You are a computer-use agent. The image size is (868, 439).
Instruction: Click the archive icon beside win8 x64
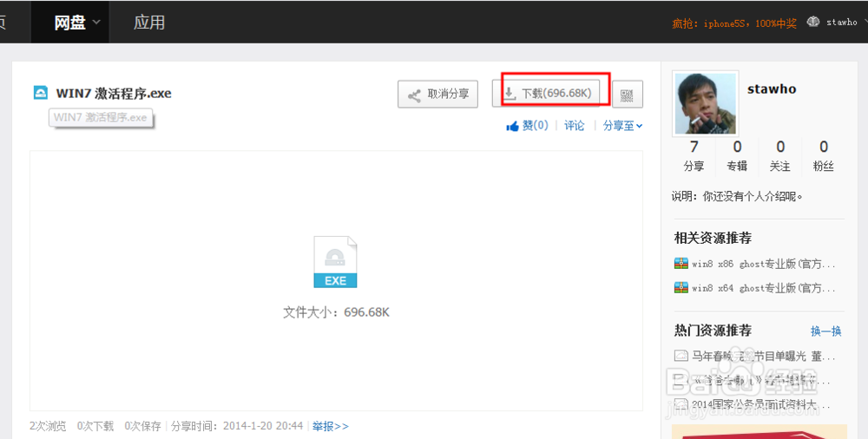click(x=681, y=287)
